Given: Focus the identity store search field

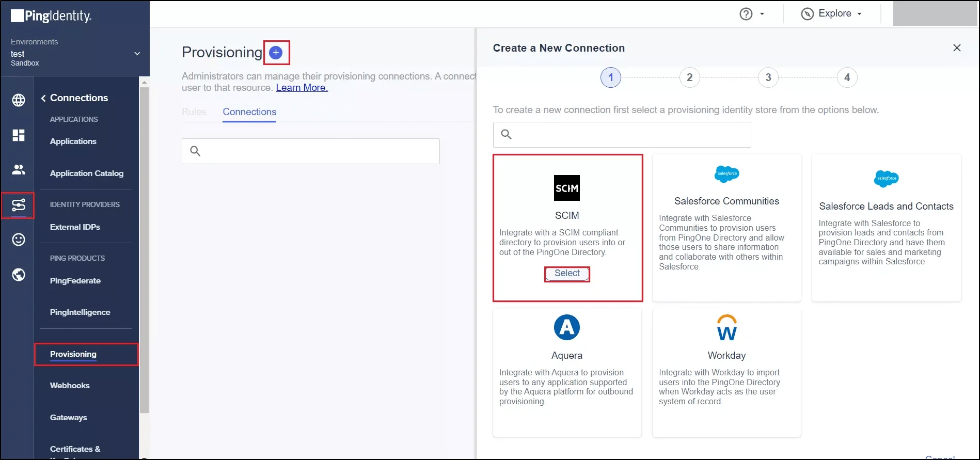Looking at the screenshot, I should coord(622,135).
